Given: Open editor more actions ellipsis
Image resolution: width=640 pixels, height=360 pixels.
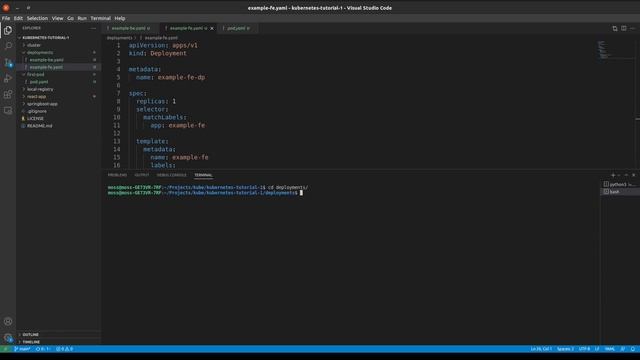Looking at the screenshot, I should coord(633,28).
